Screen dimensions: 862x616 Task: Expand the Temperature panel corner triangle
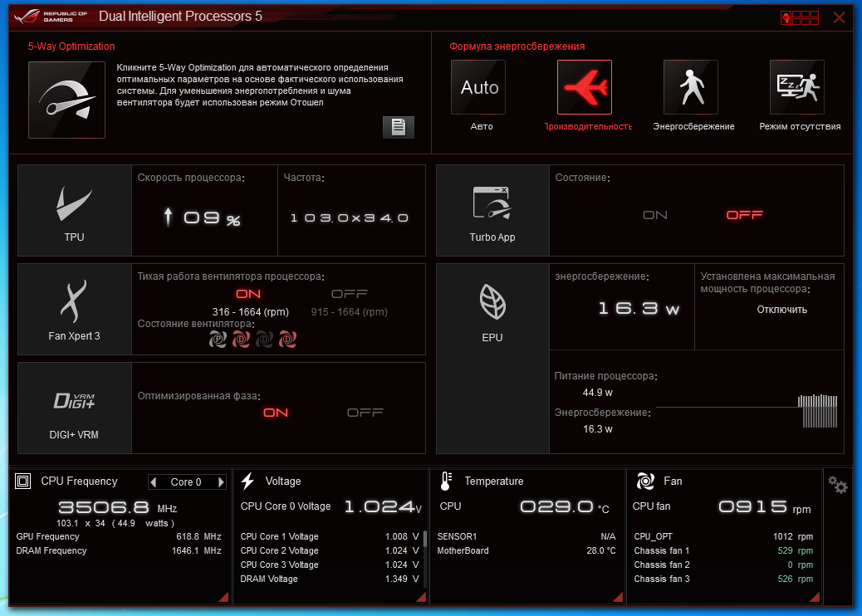[x=617, y=597]
